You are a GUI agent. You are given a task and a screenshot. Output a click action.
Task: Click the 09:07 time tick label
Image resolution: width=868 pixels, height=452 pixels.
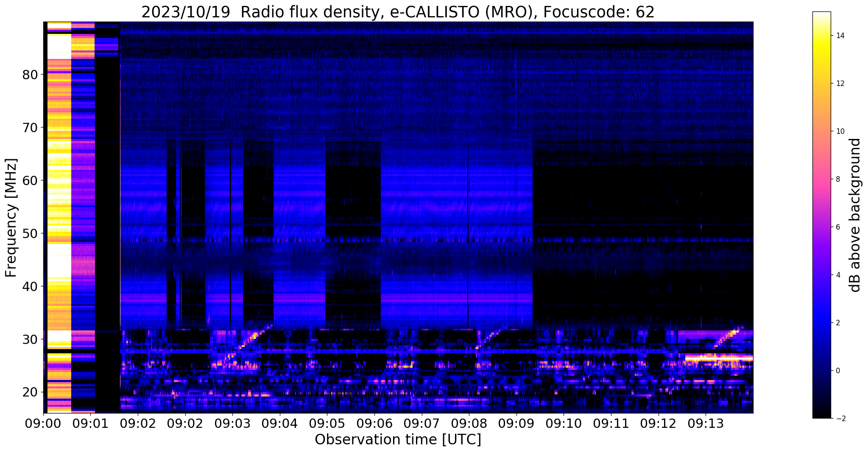coord(421,424)
